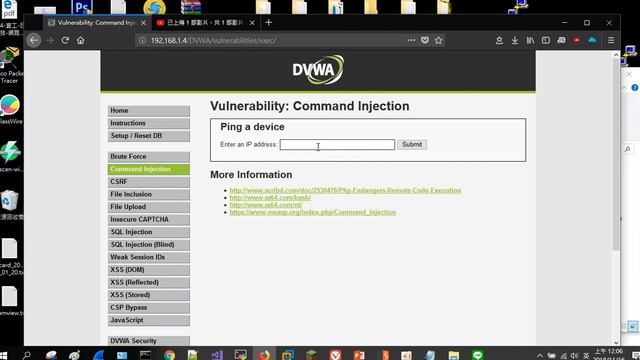
Task: Click the IP address input field
Action: [337, 144]
